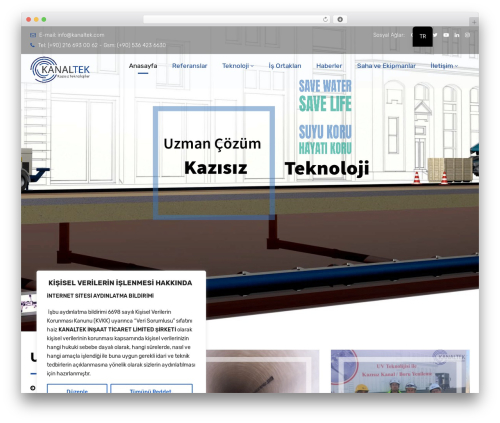The height and width of the screenshot is (423, 500).
Task: Open the Instagram social icon
Action: coord(467,35)
